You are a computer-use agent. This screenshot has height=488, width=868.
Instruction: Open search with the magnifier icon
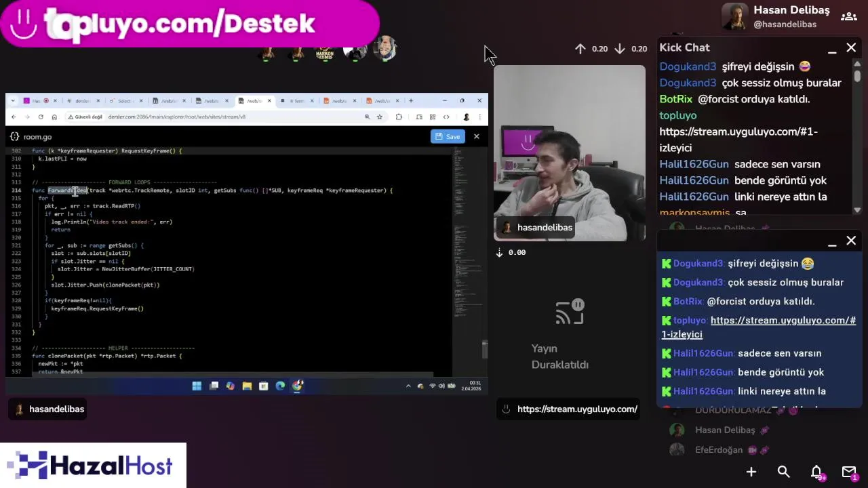pos(784,472)
